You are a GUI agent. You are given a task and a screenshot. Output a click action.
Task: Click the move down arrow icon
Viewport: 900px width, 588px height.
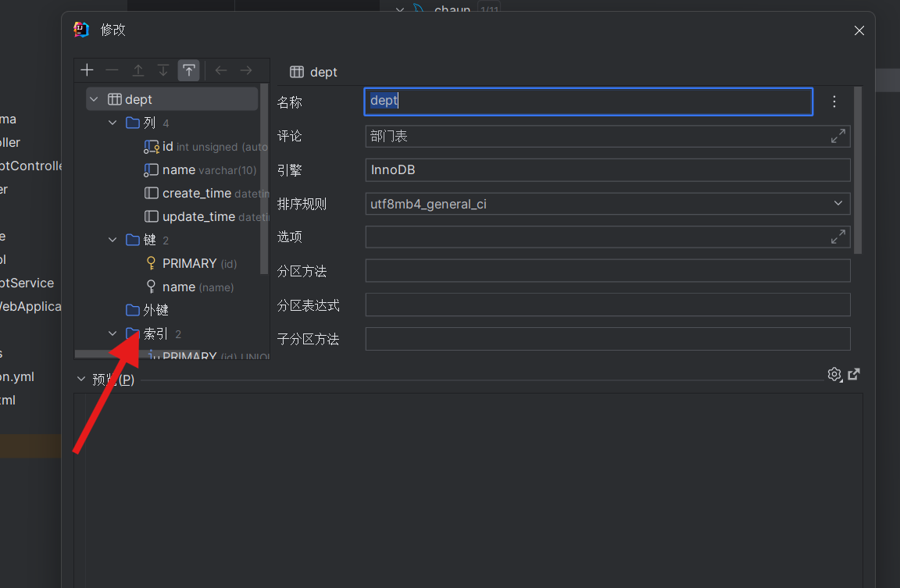pos(163,70)
